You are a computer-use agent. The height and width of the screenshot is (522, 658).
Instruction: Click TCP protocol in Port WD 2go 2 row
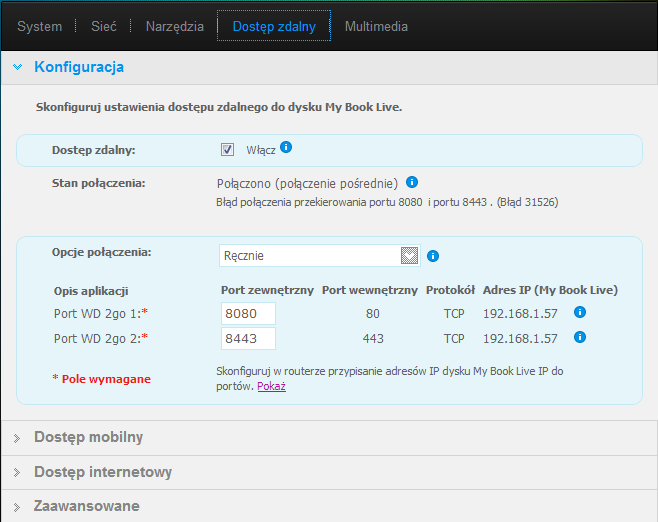coord(454,339)
